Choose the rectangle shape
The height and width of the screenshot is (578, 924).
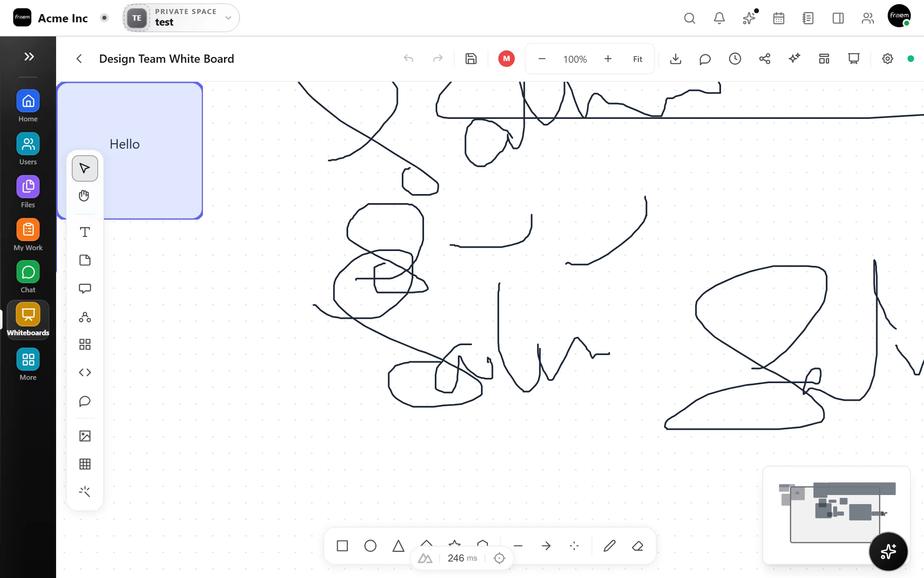click(342, 546)
